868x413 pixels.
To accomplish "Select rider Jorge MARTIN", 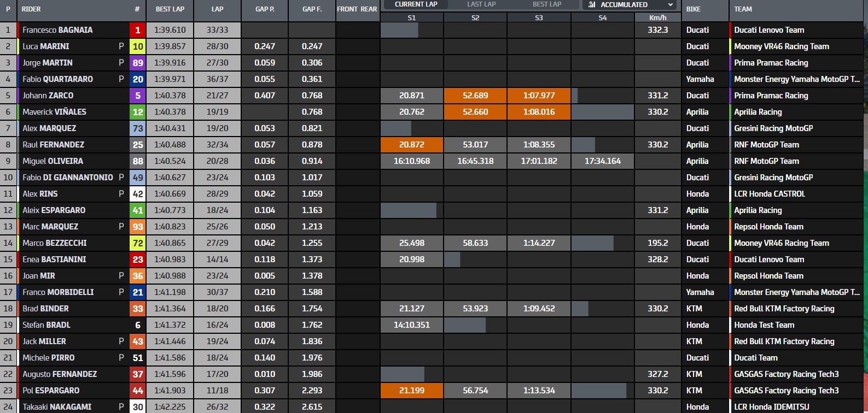I will (x=48, y=63).
